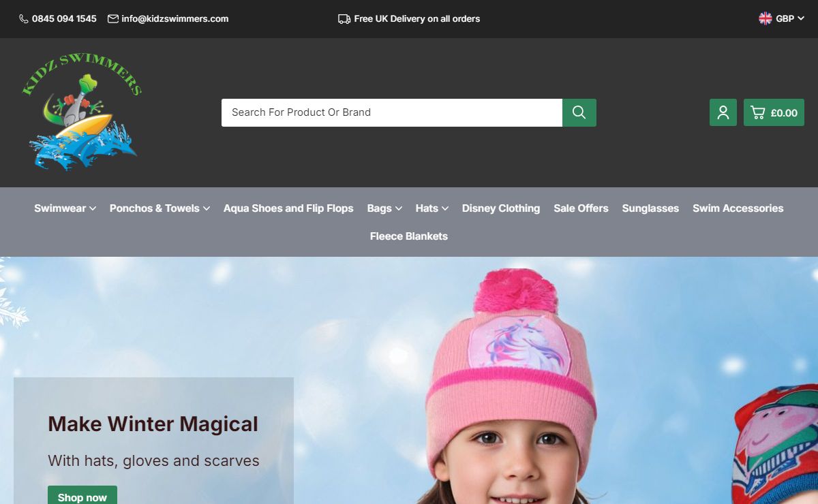Go to Disney Clothing category
Viewport: 818px width, 504px height.
501,208
